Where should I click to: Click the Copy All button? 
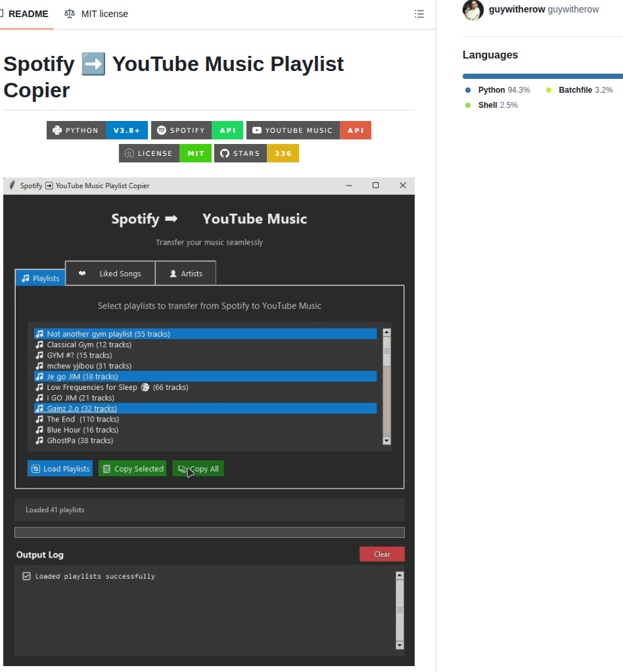point(198,468)
